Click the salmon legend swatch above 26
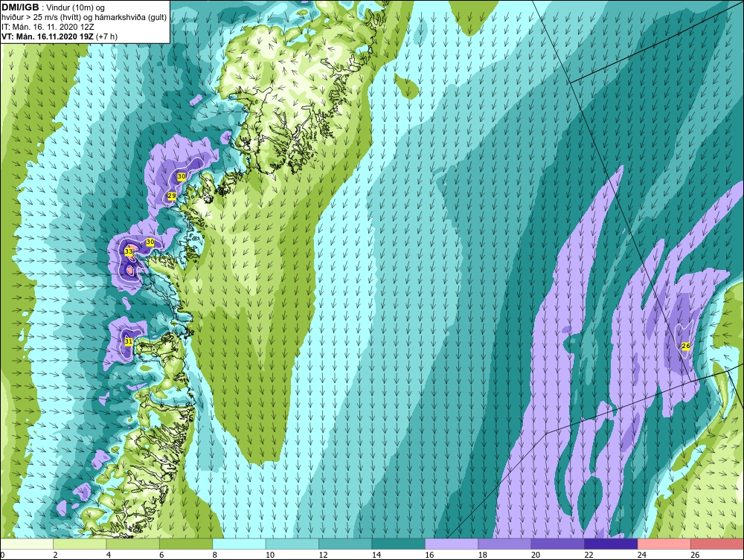This screenshot has height=560, width=744. (717, 544)
